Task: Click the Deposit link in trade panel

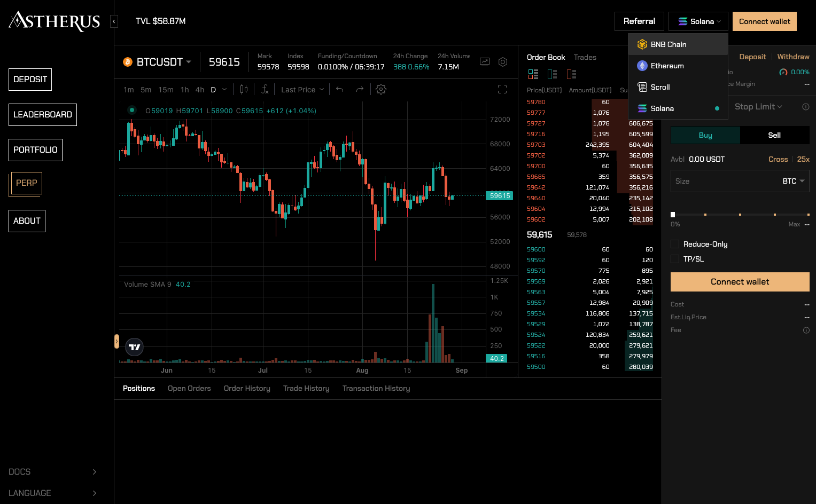Action: click(x=752, y=57)
